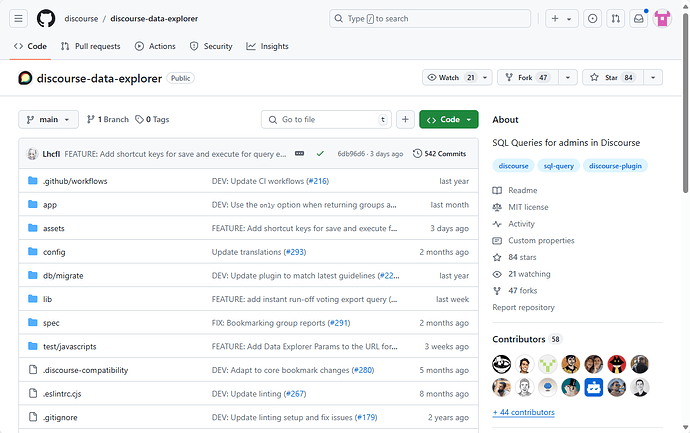Image resolution: width=690 pixels, height=433 pixels.
Task: Open the user profile avatar menu
Action: (662, 18)
